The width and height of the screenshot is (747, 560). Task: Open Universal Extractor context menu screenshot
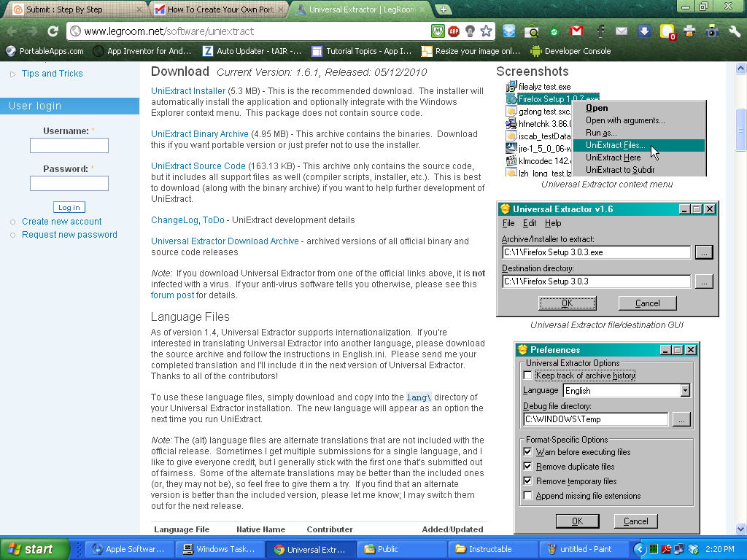tap(605, 128)
